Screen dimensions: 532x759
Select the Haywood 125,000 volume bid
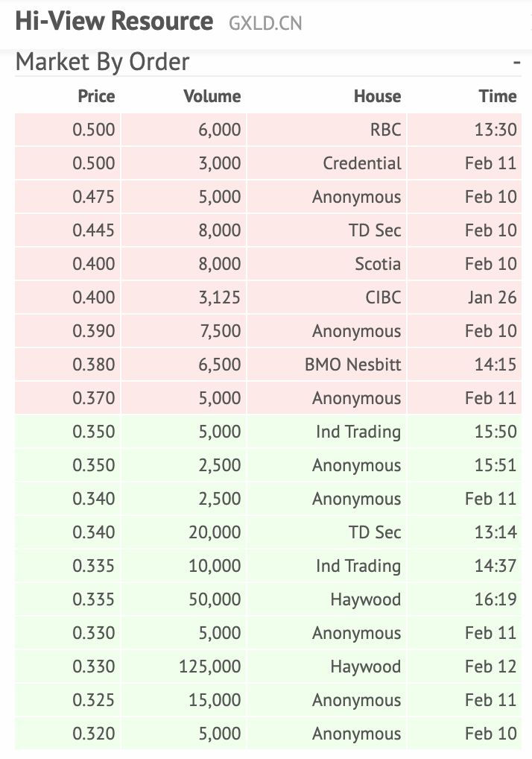[268, 667]
